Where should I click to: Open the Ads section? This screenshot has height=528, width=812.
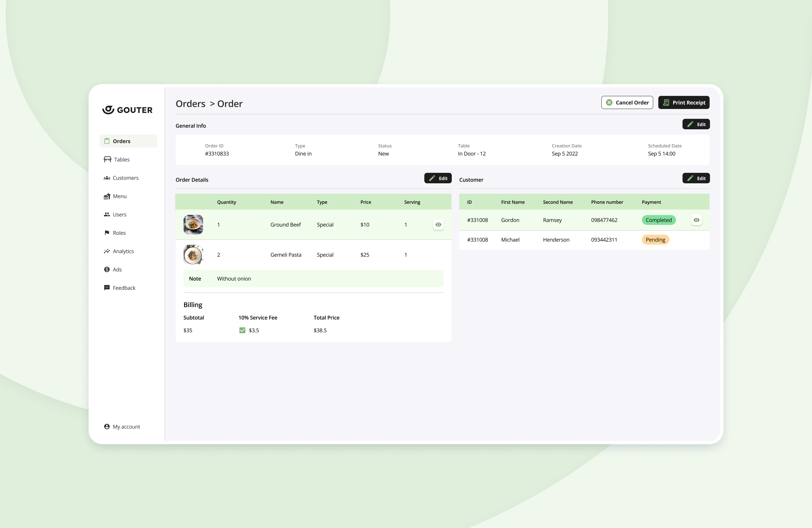point(107,269)
